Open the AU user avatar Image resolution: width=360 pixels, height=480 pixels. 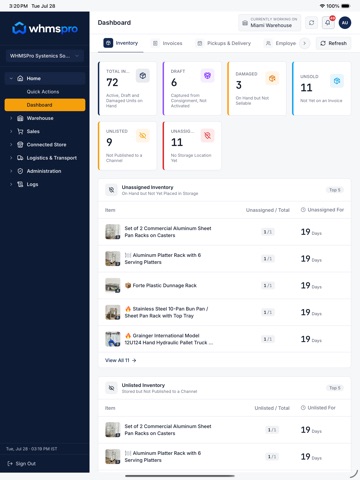click(x=345, y=23)
